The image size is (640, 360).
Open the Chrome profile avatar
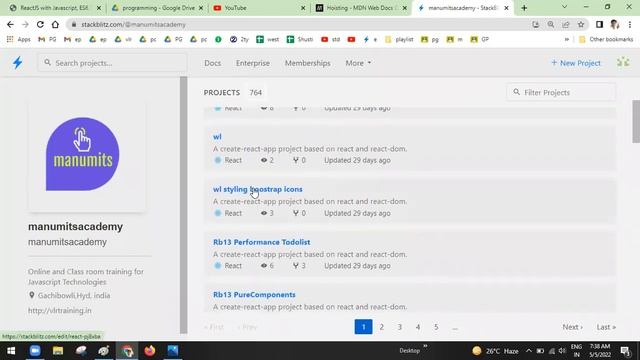pos(615,24)
